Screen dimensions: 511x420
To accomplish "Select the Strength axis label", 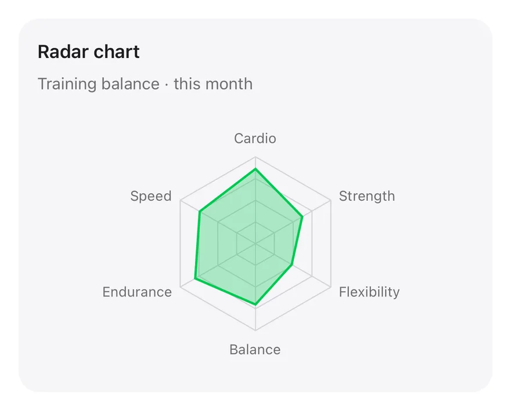I will pos(366,196).
